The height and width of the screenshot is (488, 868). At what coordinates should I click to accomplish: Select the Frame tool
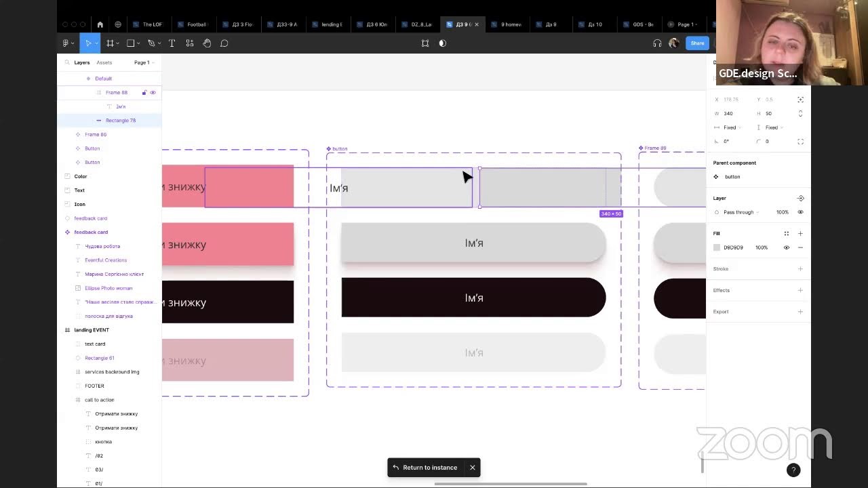tap(110, 43)
